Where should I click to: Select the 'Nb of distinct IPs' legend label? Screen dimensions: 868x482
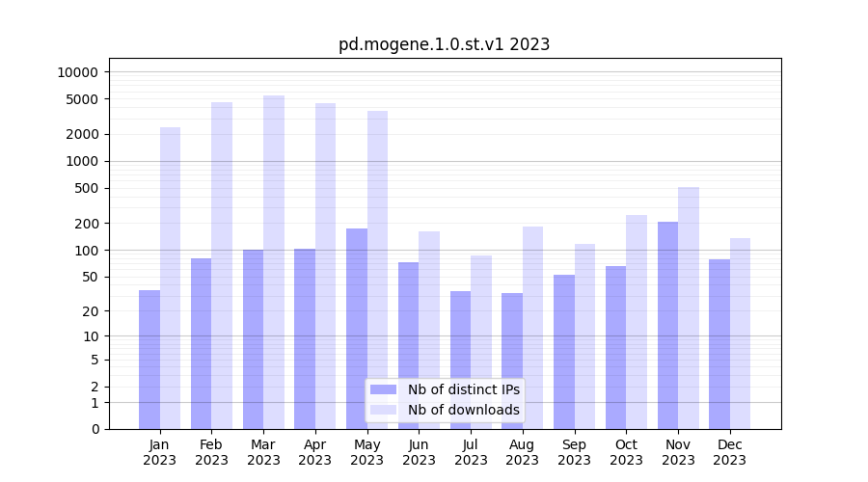(463, 389)
